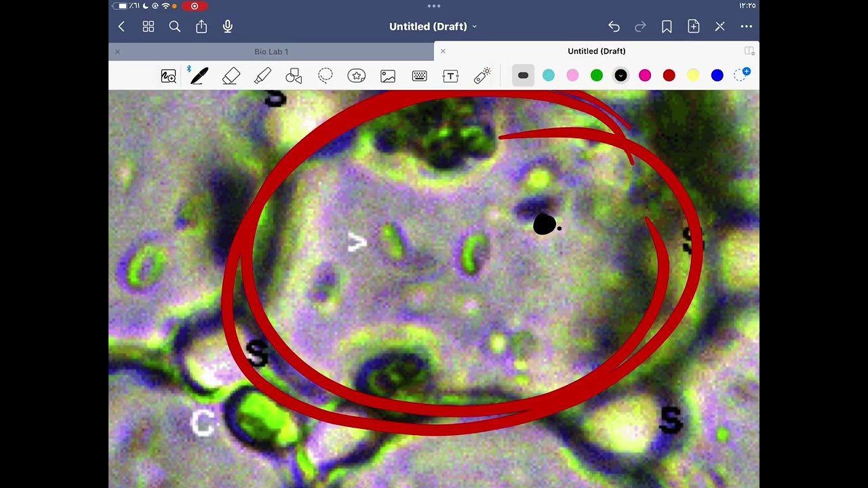Switch to the Bio Lab 1 tab

[271, 52]
